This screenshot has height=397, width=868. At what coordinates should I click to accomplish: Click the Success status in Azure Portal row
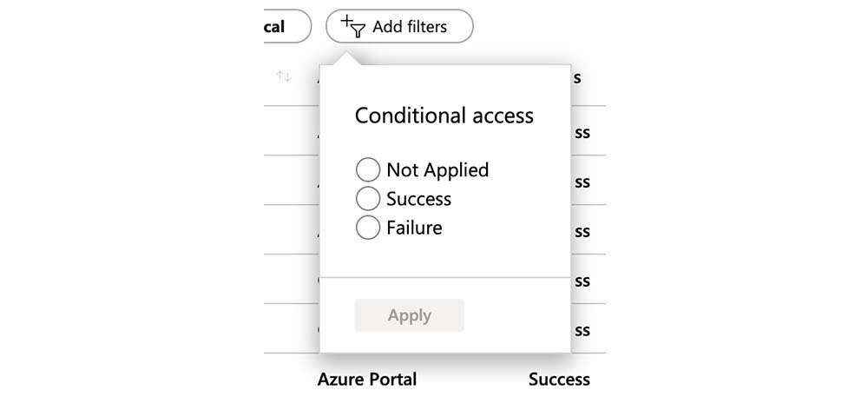pos(559,379)
